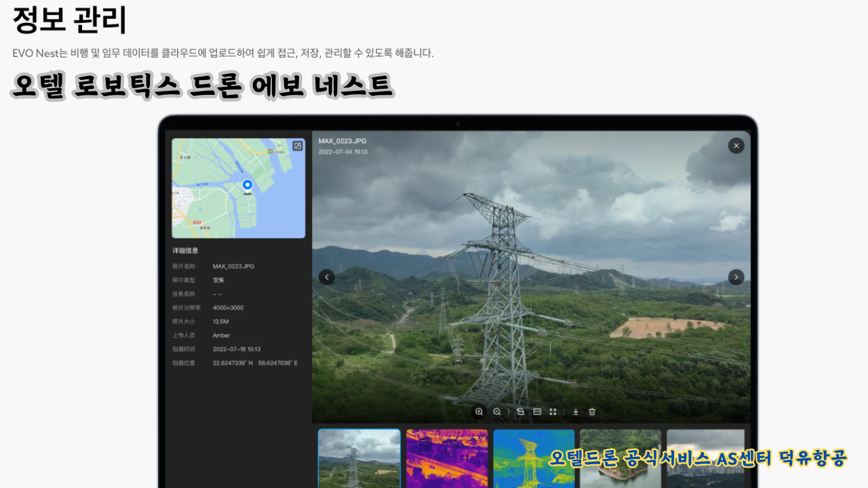Go to the previous photo
The height and width of the screenshot is (488, 868).
tap(327, 277)
